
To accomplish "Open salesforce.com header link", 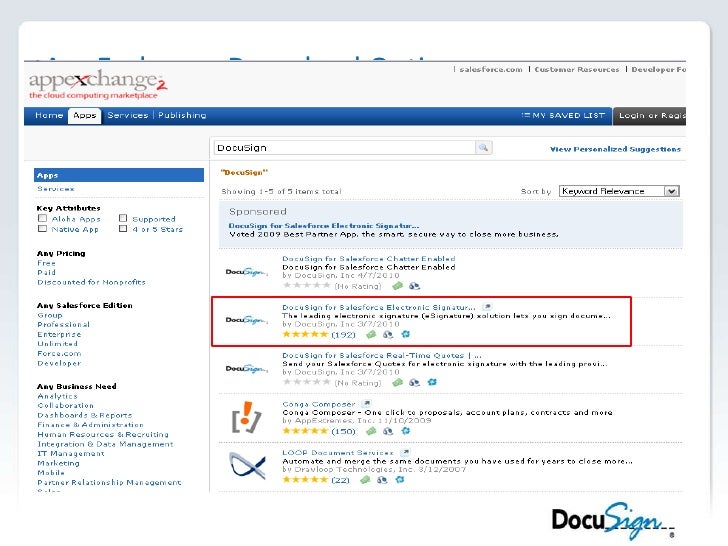I will pos(491,70).
